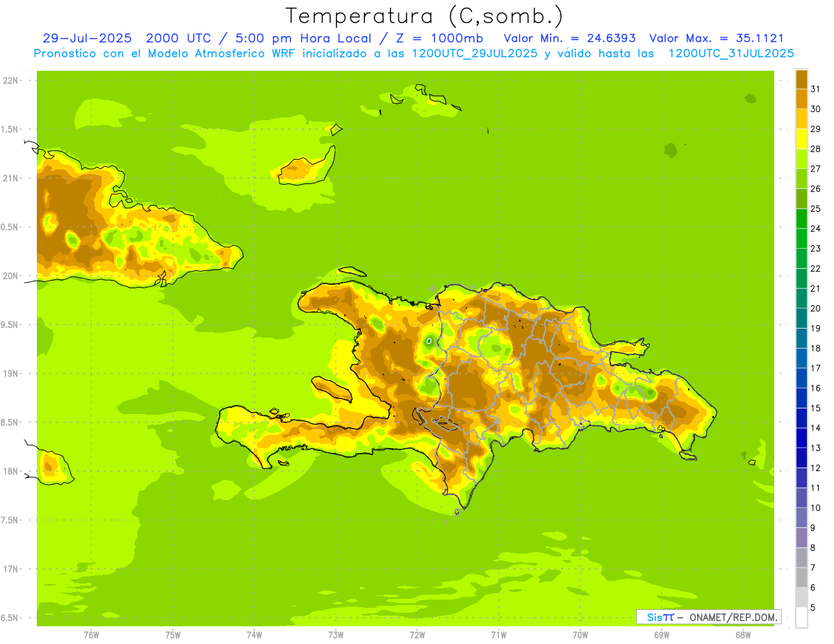Click the "74W" longitude axis label
834x644 pixels.
point(254,635)
